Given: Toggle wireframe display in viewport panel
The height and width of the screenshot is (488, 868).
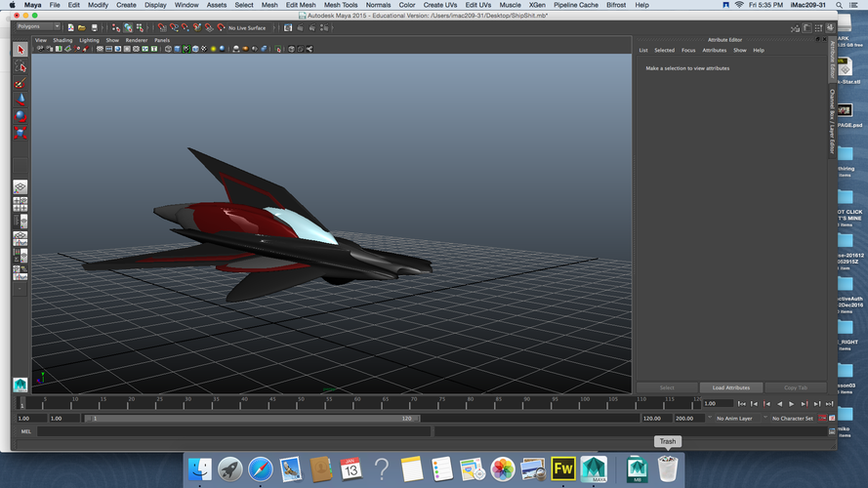Looking at the screenshot, I should pos(168,49).
